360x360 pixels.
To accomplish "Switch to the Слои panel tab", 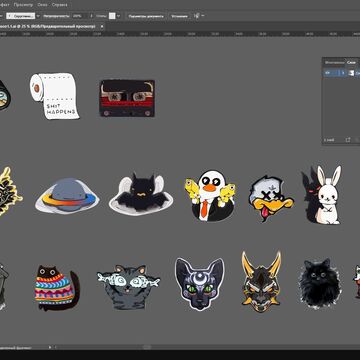I will [351, 62].
